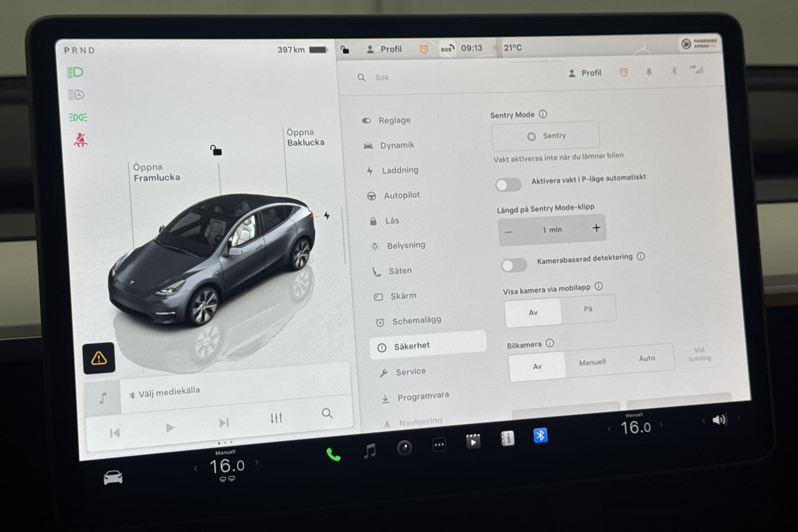
Task: Tap Öppna Baklucka to open the trunk
Action: 306,137
